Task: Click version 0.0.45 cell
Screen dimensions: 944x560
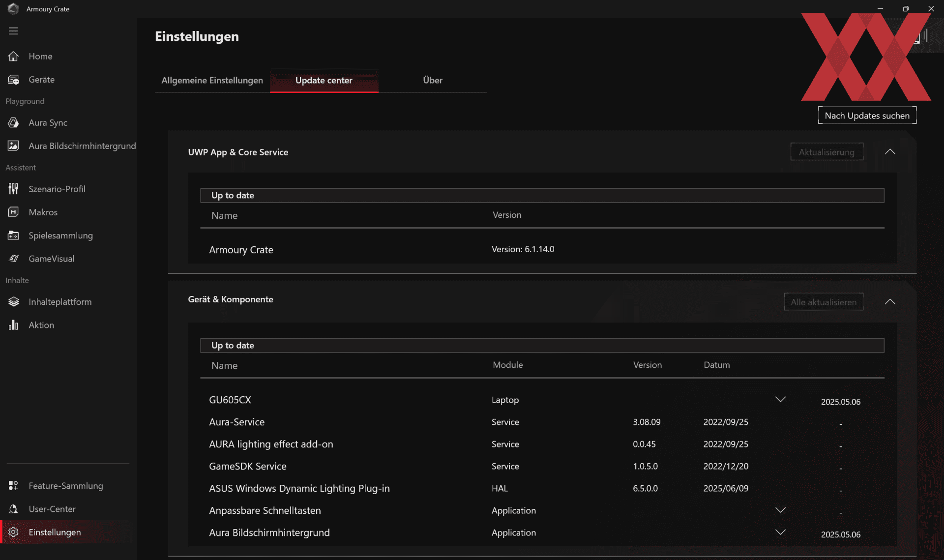Action: coord(644,444)
